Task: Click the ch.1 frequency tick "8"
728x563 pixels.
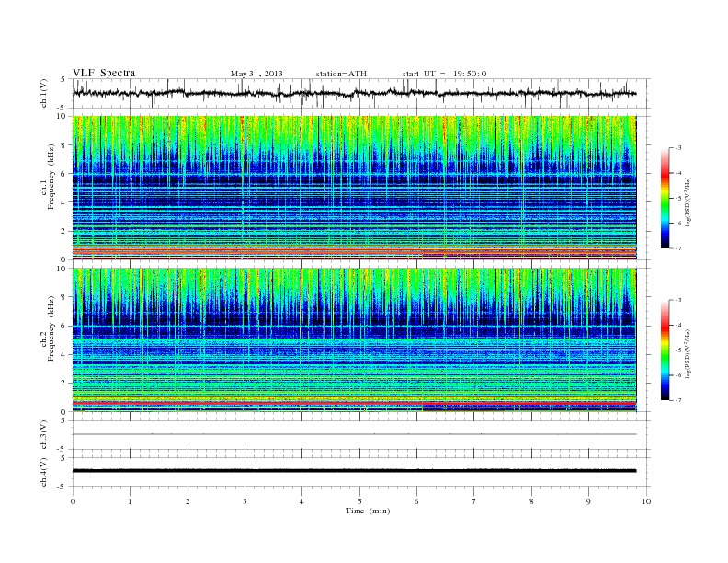Action: [63, 145]
